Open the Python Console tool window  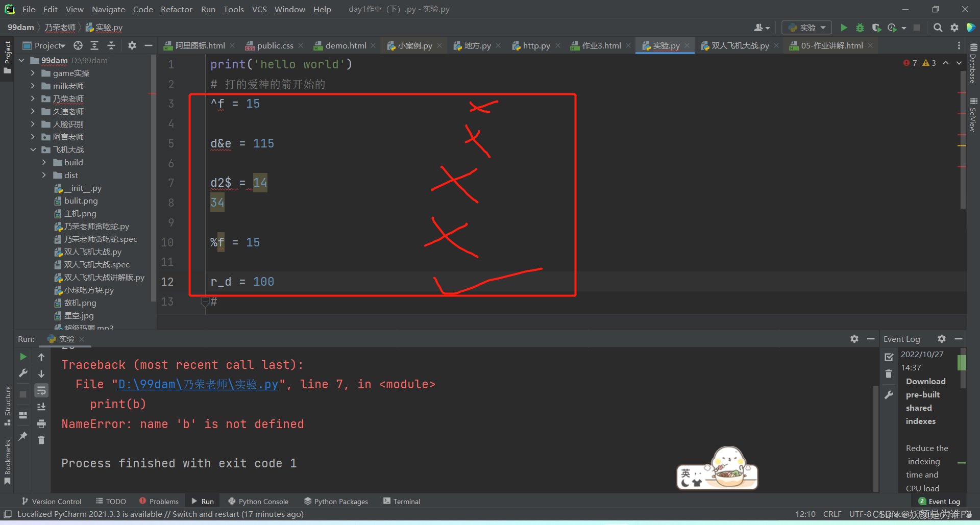click(x=258, y=502)
